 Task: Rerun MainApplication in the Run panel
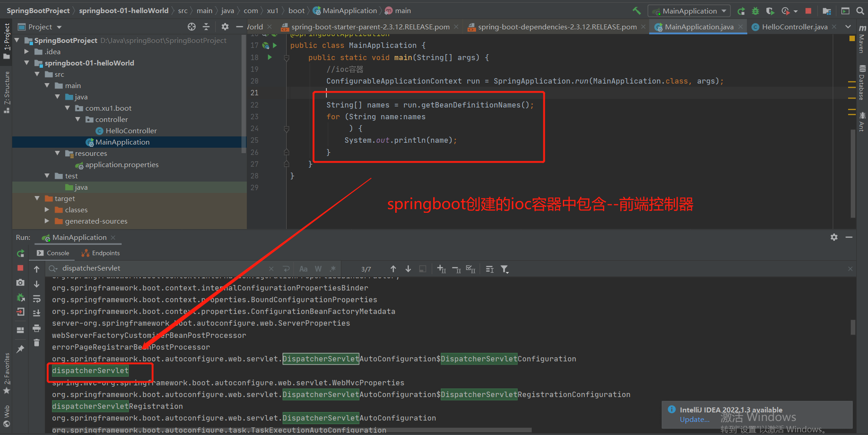point(20,253)
